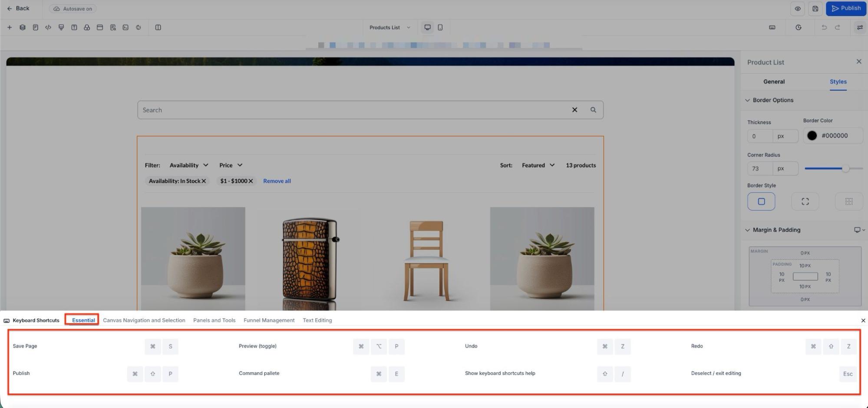Click the save page floppy icon
868x408 pixels.
[x=815, y=9]
